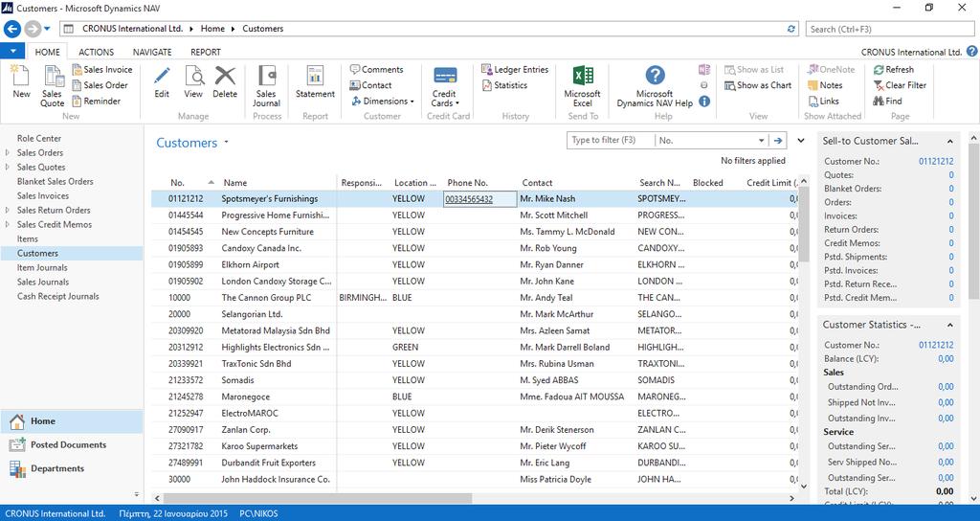Click the Search (Ctrl+F3) box
The width and height of the screenshot is (980, 521).
(x=890, y=29)
